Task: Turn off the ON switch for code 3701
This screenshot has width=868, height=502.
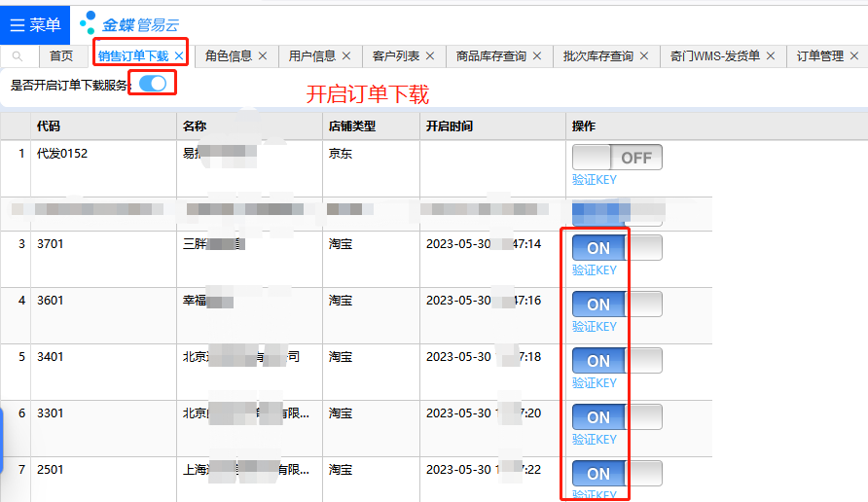Action: (x=617, y=248)
